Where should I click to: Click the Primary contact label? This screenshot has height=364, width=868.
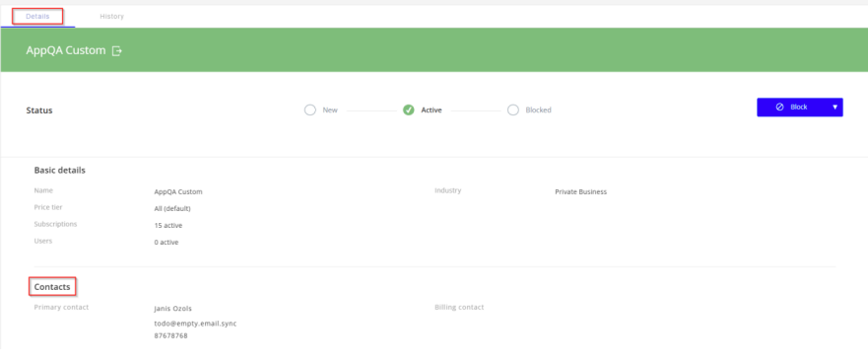tap(61, 307)
